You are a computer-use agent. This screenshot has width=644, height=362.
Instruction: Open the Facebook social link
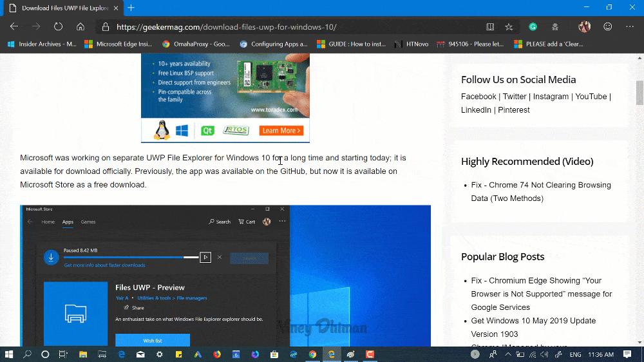tap(478, 97)
